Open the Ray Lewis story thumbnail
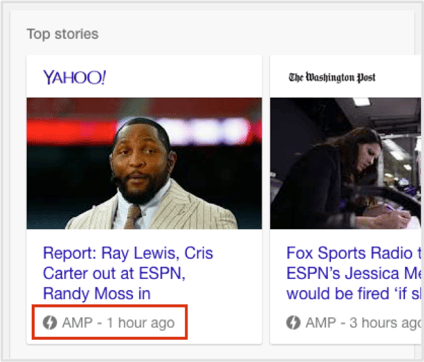This screenshot has width=424, height=362. pyautogui.click(x=144, y=163)
